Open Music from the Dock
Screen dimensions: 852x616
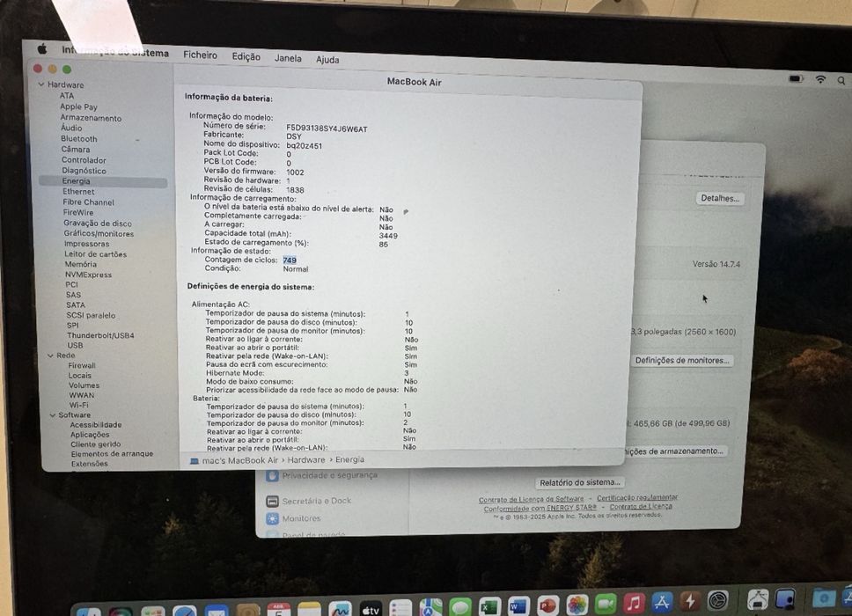click(634, 603)
